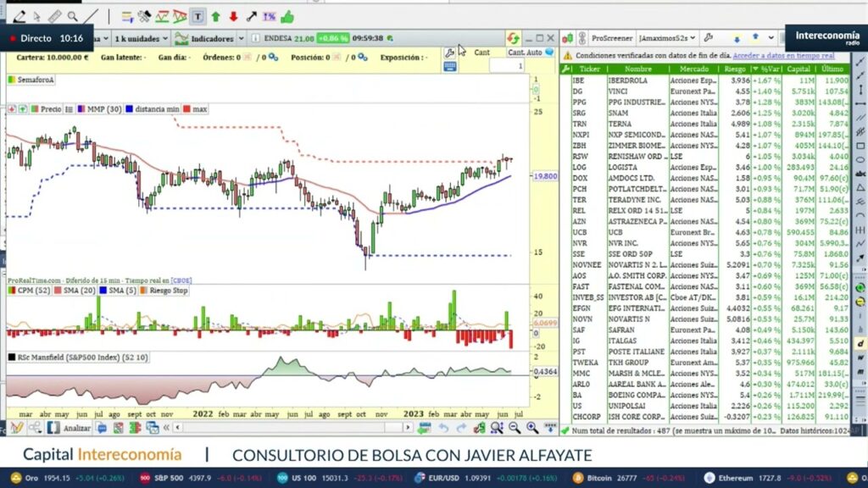
Task: Toggle RSc Mansfield indicator legend
Action: pyautogui.click(x=78, y=358)
